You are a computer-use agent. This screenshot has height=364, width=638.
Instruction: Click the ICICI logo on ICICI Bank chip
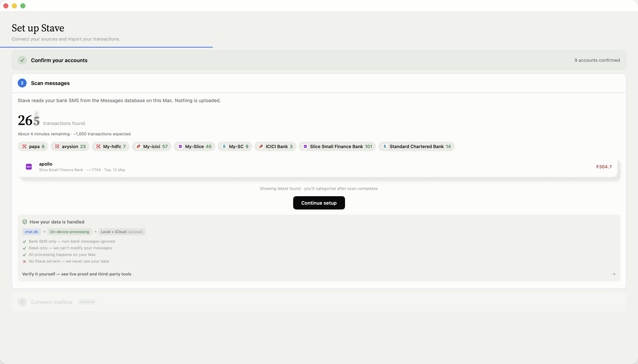(261, 146)
